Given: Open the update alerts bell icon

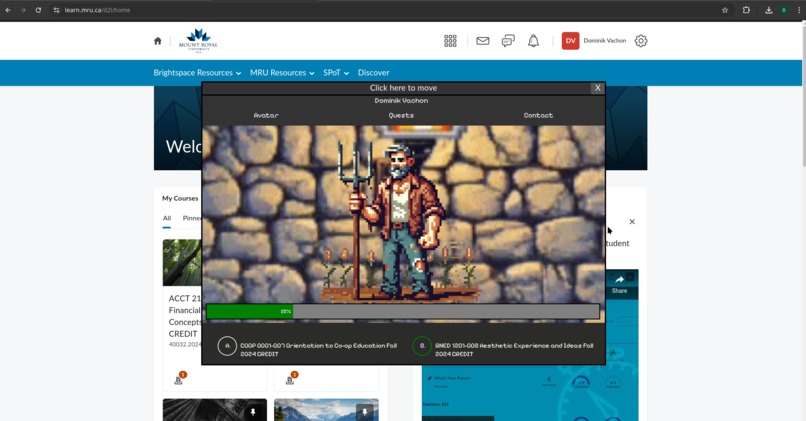Looking at the screenshot, I should tap(534, 41).
